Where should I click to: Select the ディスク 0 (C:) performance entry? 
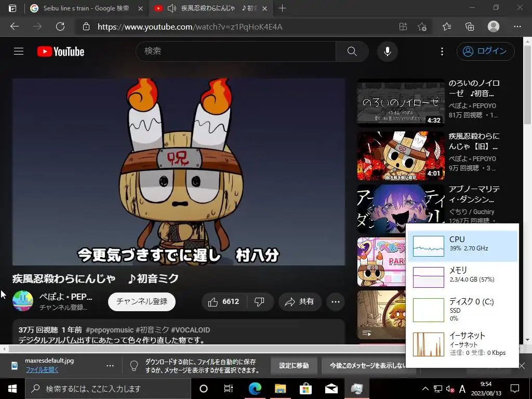point(462,310)
